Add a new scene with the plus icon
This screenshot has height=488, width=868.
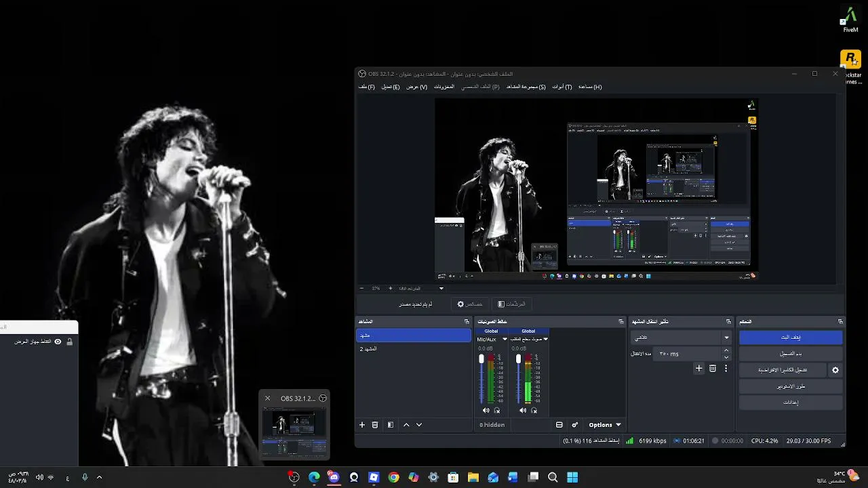[362, 425]
